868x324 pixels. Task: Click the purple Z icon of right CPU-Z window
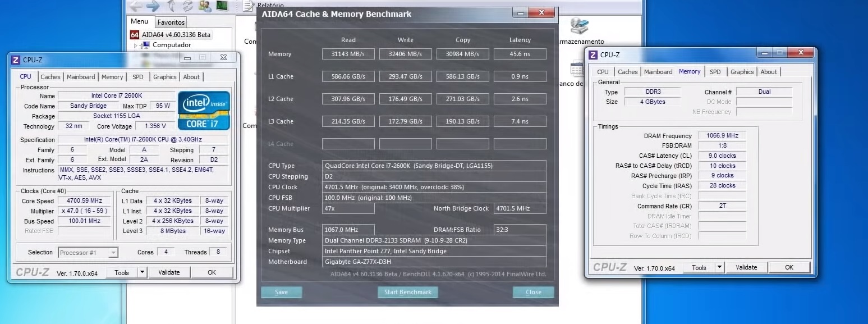click(x=593, y=54)
